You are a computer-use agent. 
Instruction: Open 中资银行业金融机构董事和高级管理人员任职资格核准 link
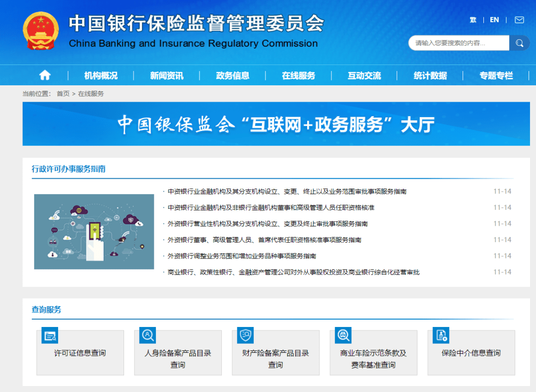pyautogui.click(x=271, y=207)
